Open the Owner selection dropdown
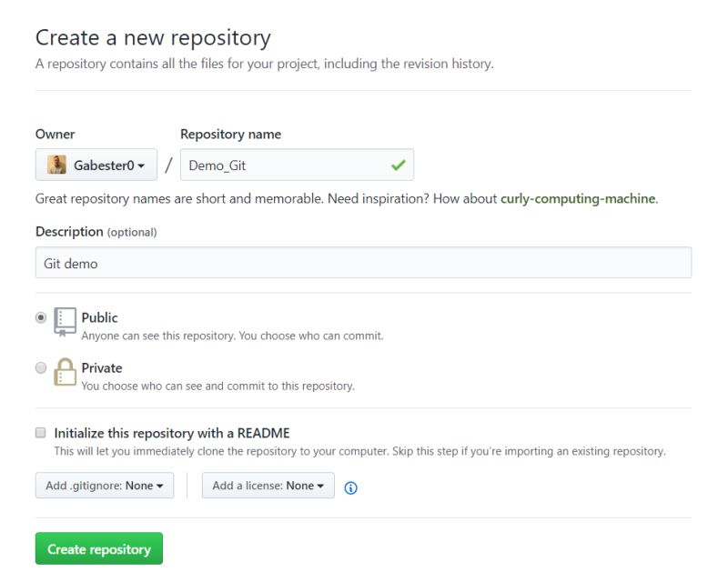728x572 pixels. click(x=96, y=165)
